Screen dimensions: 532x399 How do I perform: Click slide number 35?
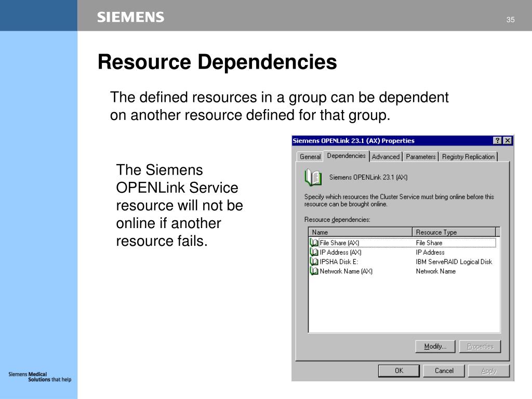pyautogui.click(x=510, y=20)
